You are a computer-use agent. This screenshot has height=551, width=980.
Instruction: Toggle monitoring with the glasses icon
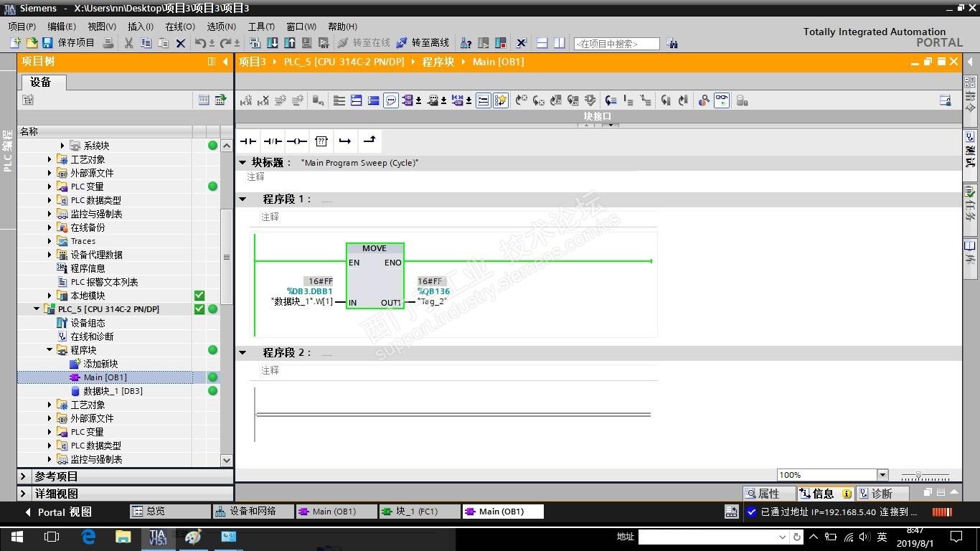click(722, 100)
